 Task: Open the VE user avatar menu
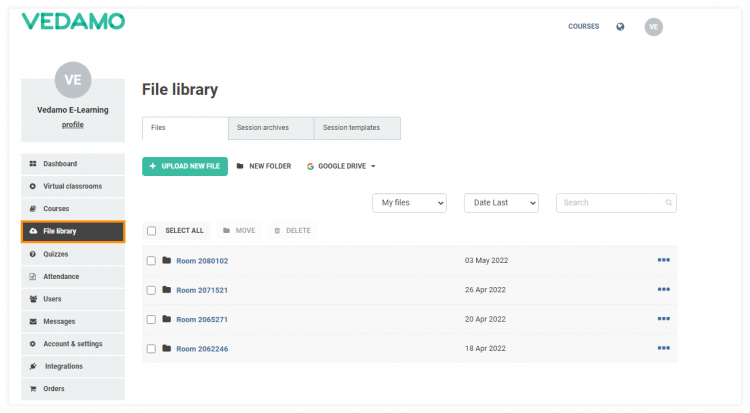(x=653, y=27)
